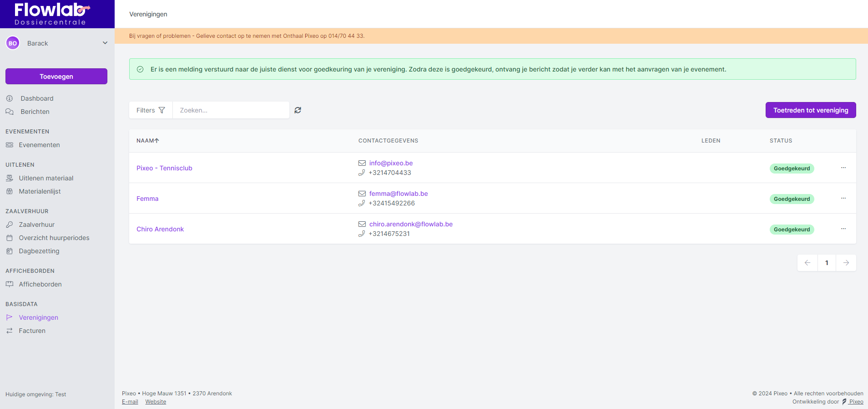Viewport: 868px width, 409px height.
Task: Go to next page arrow
Action: [x=846, y=263]
